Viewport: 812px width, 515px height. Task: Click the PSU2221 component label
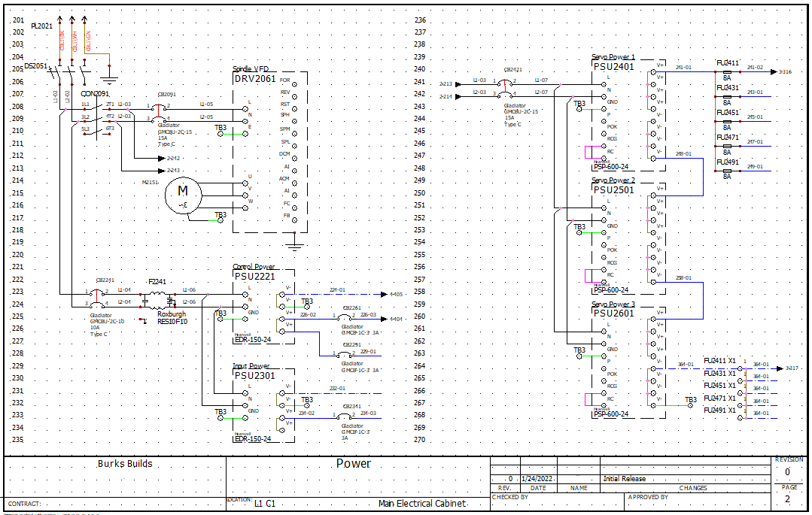[255, 277]
